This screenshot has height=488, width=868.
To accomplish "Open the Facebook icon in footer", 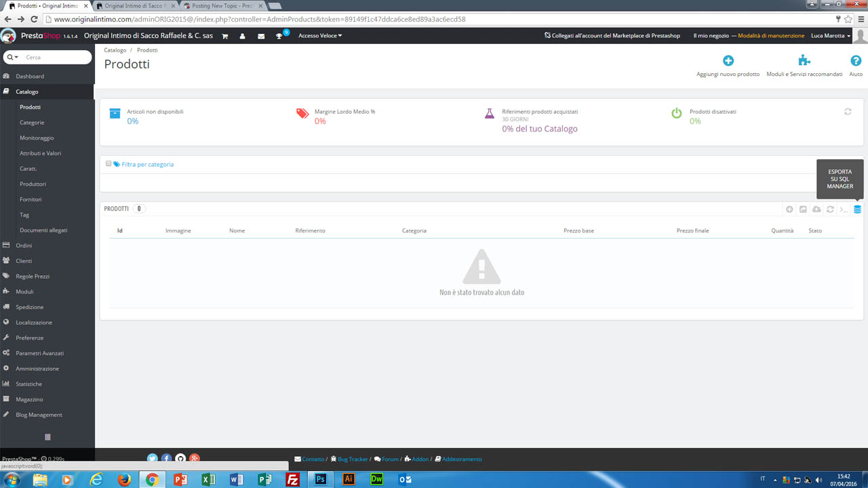I will click(166, 459).
